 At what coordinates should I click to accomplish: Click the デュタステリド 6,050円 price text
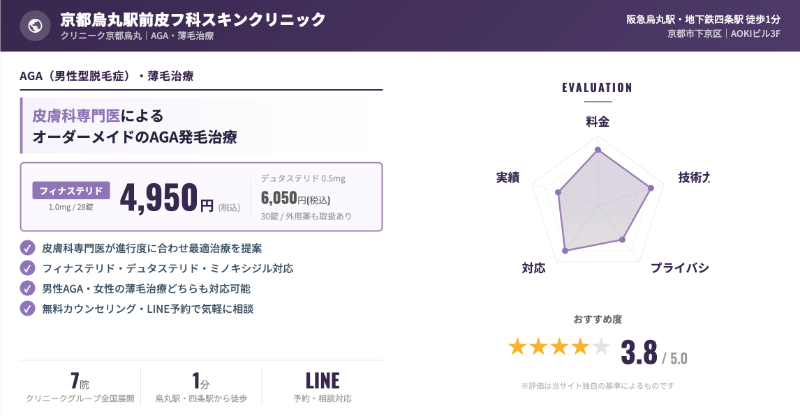290,197
